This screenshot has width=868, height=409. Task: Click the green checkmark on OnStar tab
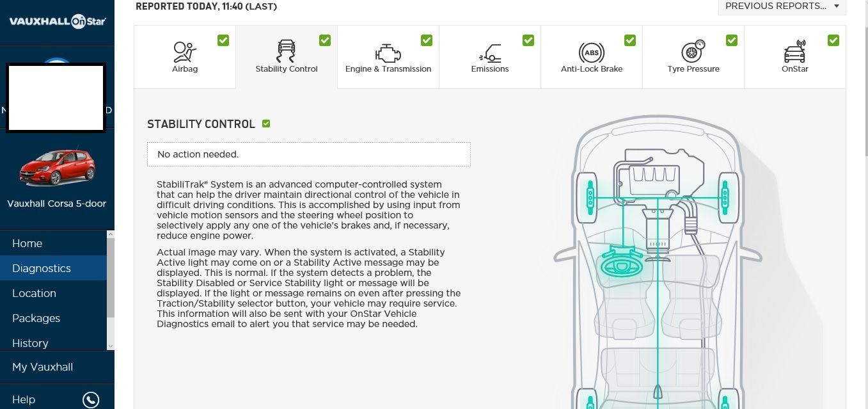point(833,40)
